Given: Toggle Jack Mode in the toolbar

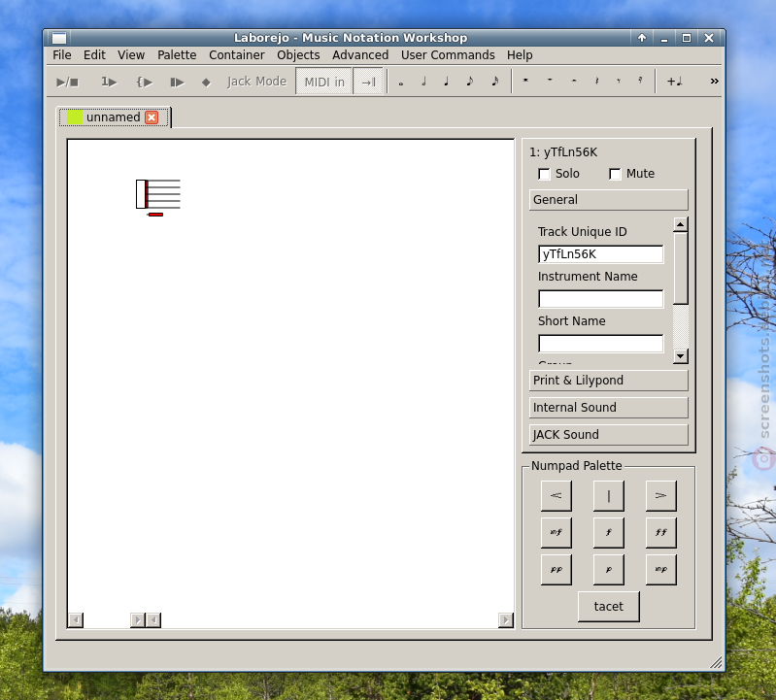Looking at the screenshot, I should 256,82.
